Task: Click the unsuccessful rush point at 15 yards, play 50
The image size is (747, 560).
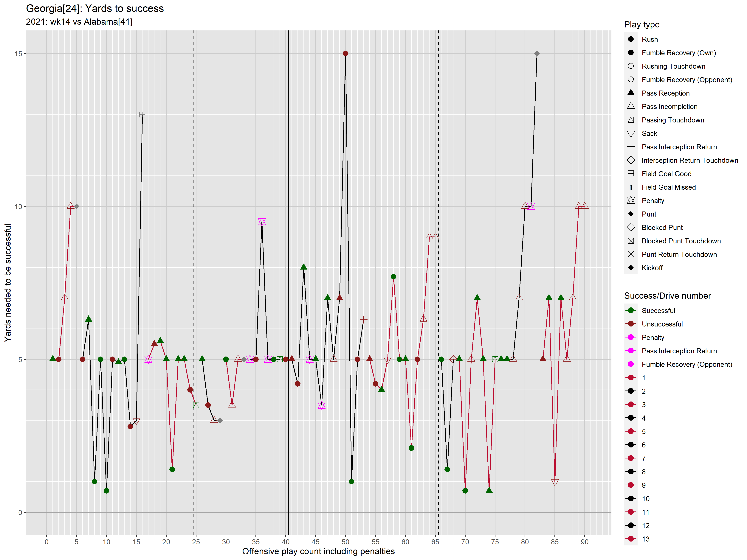Action: 345,53
